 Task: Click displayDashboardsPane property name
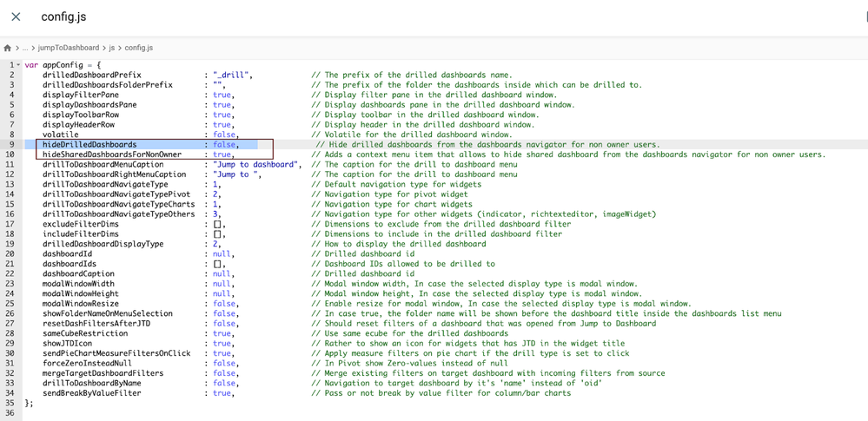pyautogui.click(x=89, y=104)
